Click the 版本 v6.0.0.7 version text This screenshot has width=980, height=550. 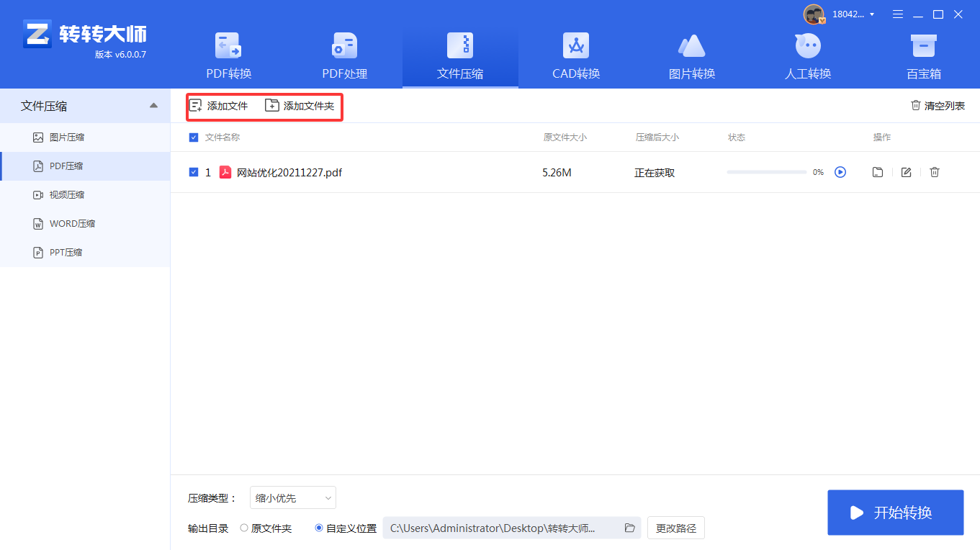pyautogui.click(x=120, y=55)
